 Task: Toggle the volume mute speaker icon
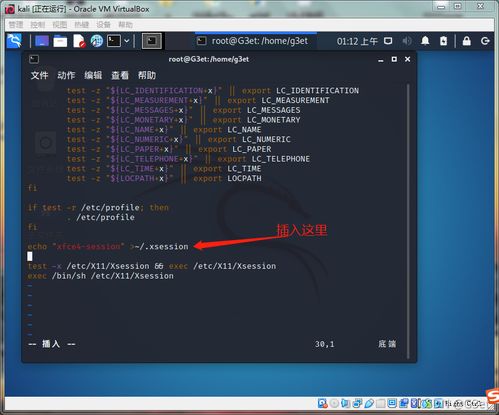pyautogui.click(x=407, y=41)
